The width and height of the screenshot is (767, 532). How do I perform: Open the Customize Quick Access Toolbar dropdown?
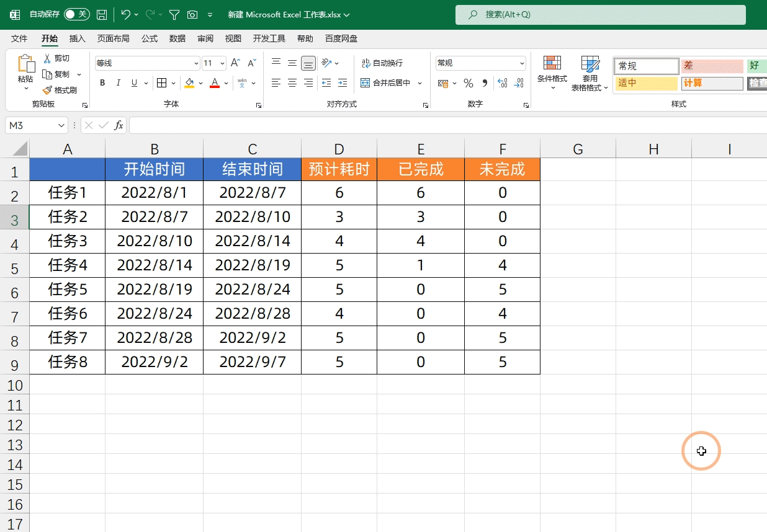pos(210,14)
